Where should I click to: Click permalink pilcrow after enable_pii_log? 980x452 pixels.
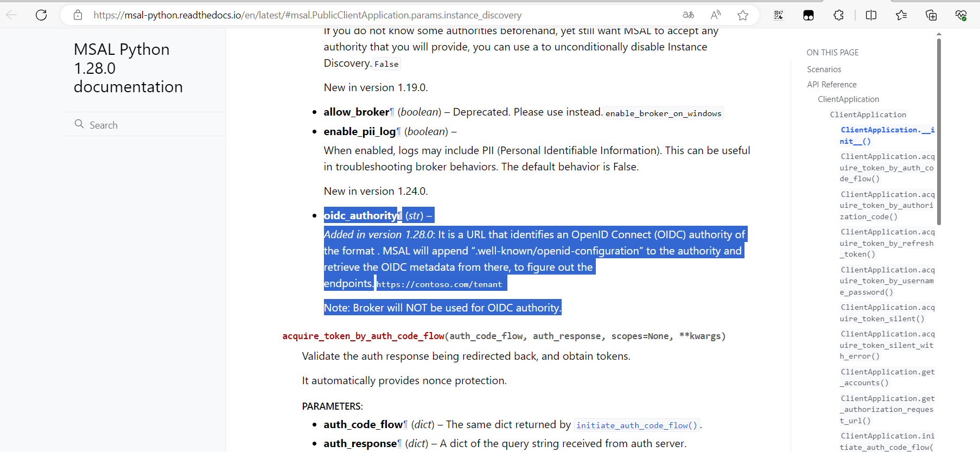398,131
